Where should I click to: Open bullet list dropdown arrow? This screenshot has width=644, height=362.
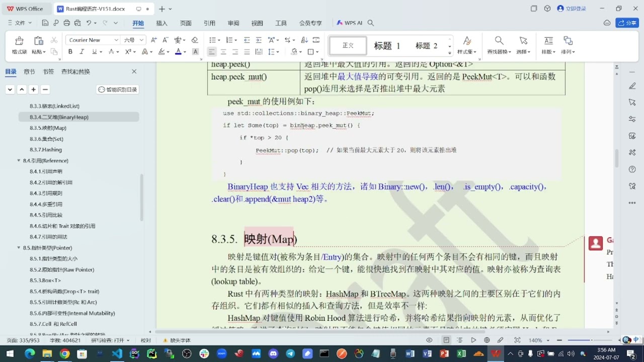219,40
